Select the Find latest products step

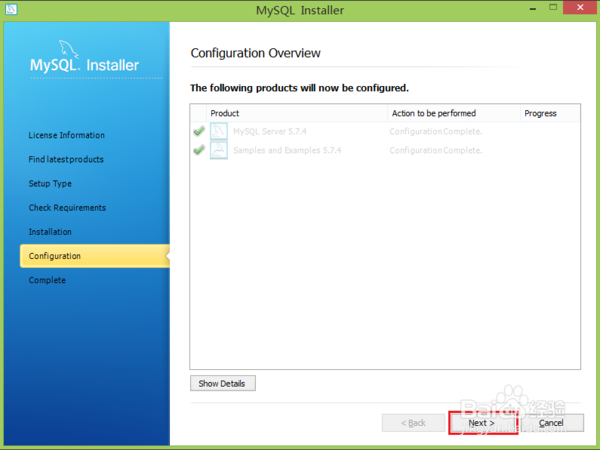[66, 159]
